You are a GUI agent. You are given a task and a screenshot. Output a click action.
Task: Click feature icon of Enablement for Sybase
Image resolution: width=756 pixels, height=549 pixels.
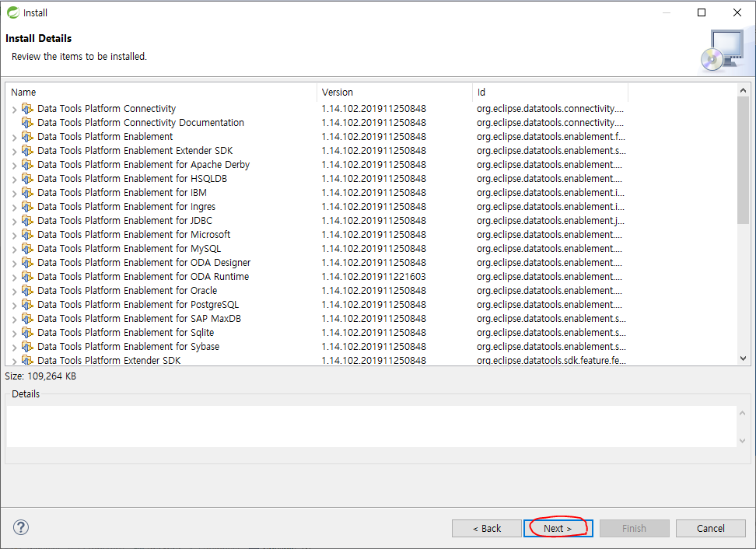pyautogui.click(x=27, y=346)
